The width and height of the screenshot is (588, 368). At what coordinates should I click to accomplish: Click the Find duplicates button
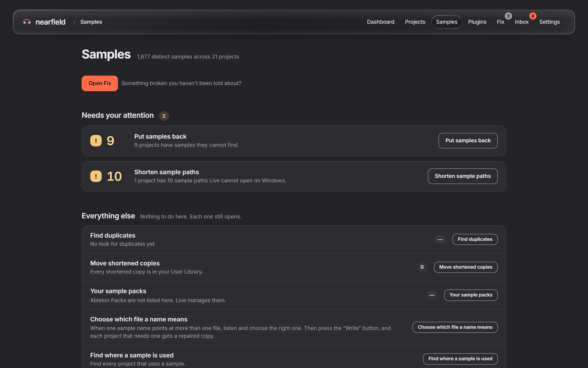pyautogui.click(x=475, y=239)
